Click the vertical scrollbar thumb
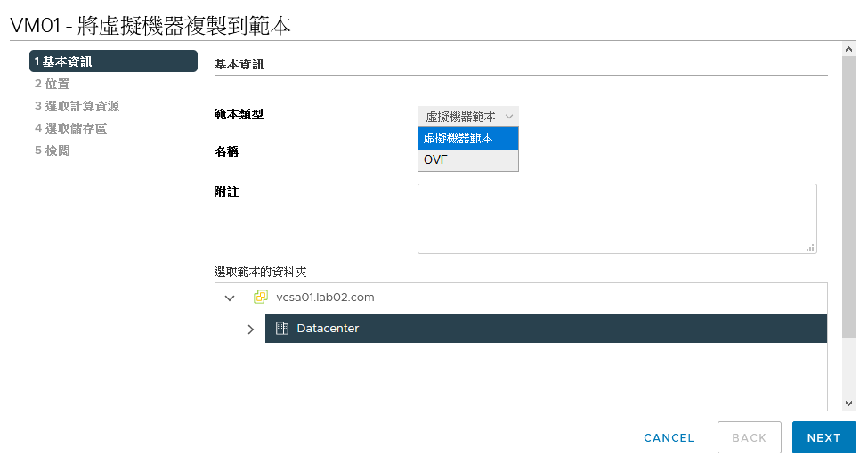868x465 pixels. tap(848, 197)
